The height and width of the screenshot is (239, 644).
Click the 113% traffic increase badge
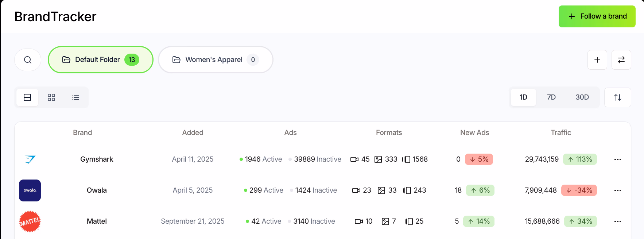(x=580, y=159)
